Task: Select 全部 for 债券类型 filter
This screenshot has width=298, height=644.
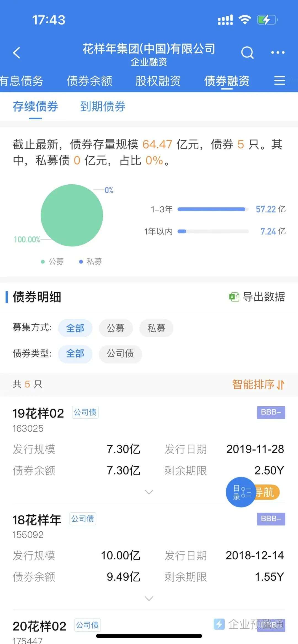Action: pyautogui.click(x=75, y=354)
